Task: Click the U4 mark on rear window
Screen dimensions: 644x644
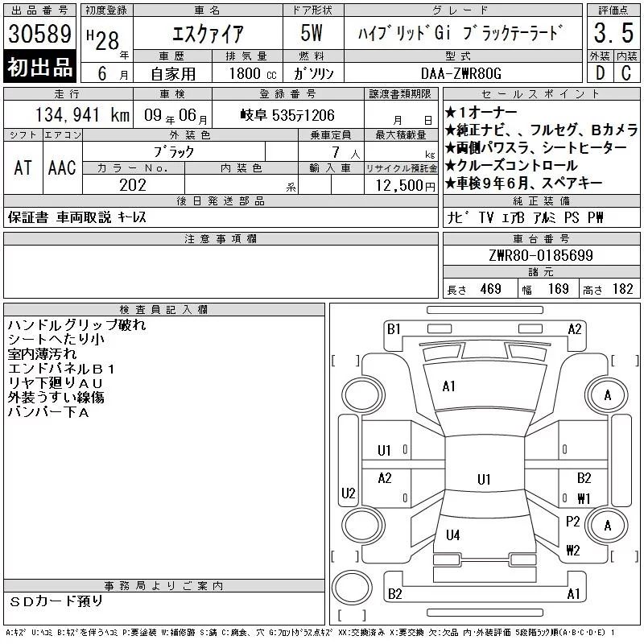Action: click(452, 535)
